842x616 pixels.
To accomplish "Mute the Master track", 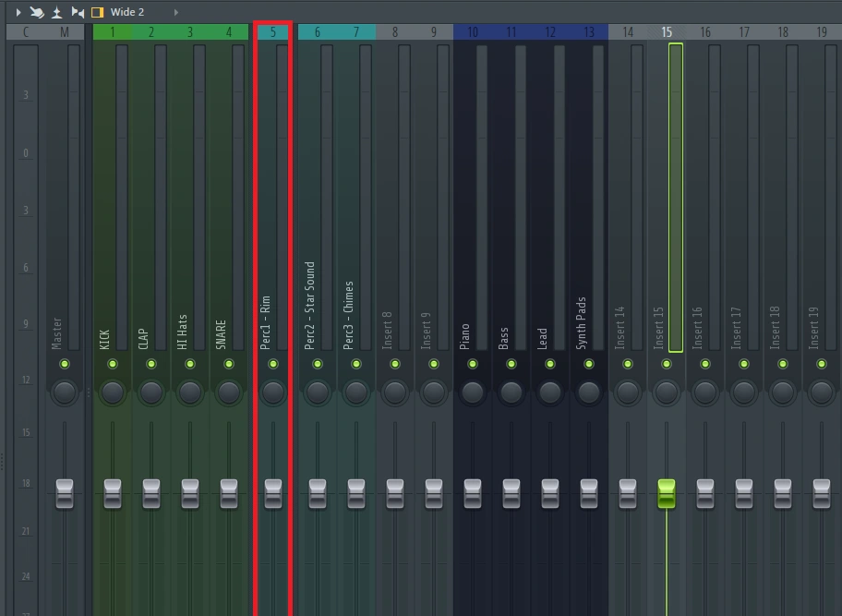I will click(65, 365).
